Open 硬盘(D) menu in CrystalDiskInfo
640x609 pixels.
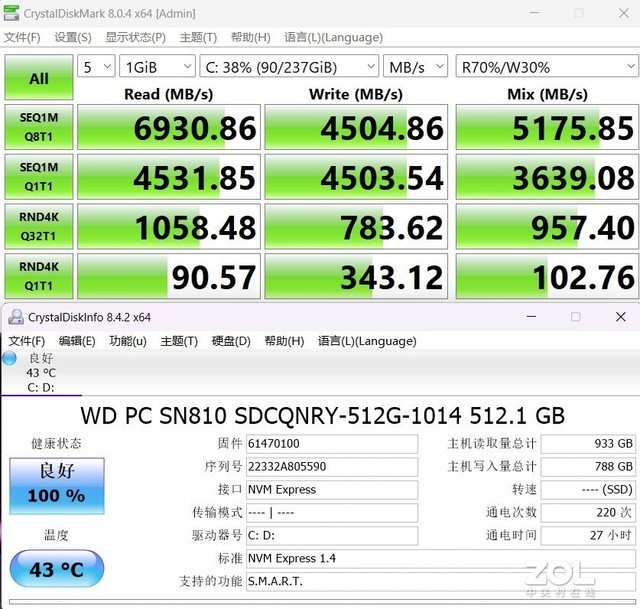[231, 341]
